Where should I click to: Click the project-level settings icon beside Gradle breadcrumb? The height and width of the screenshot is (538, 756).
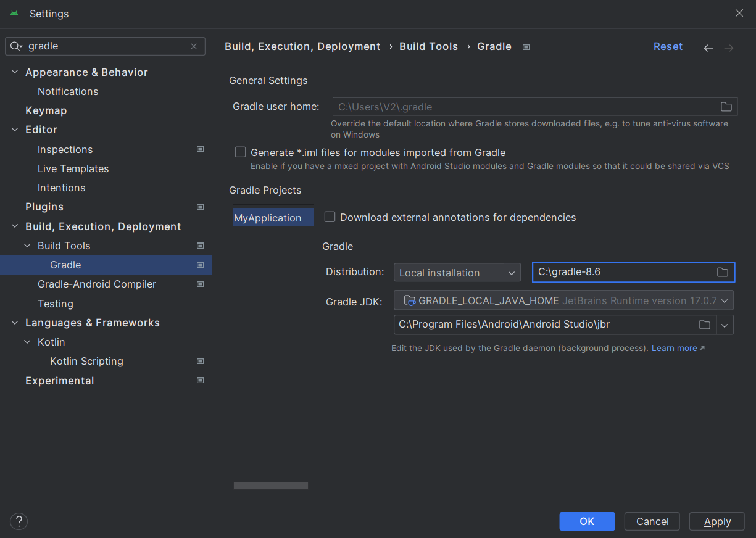(526, 47)
